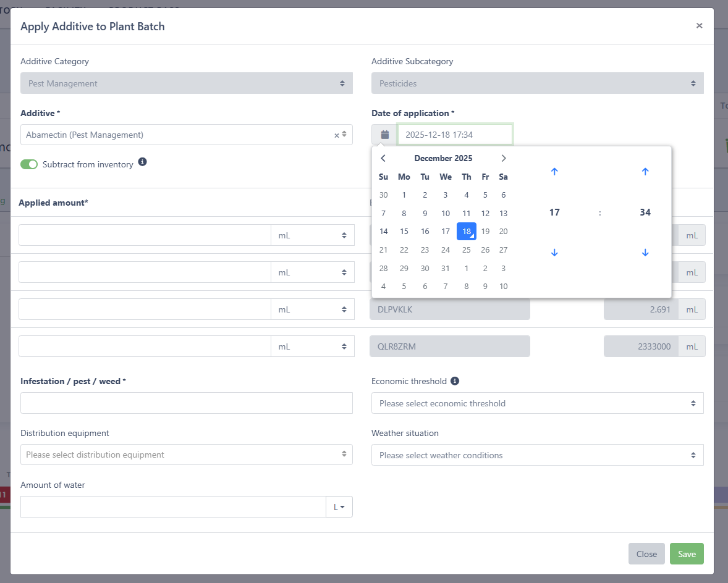728x583 pixels.
Task: Clear the selected Abamectin additive
Action: pos(337,135)
